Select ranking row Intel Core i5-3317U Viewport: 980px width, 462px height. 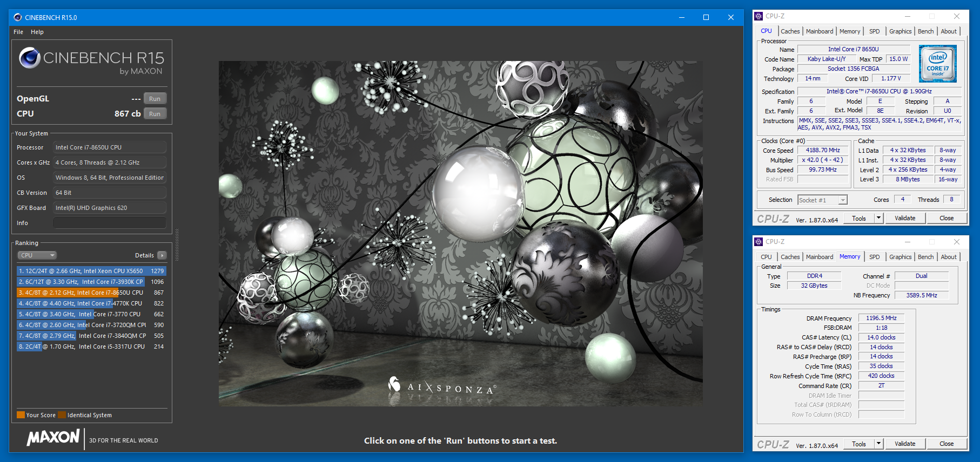click(91, 346)
